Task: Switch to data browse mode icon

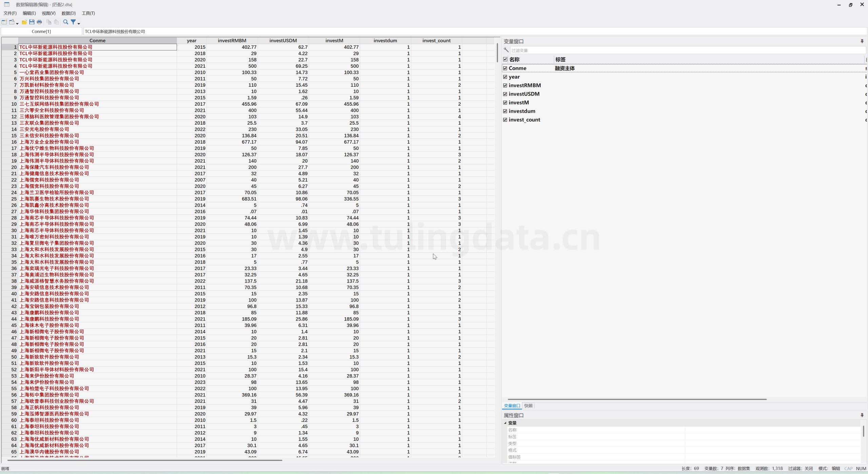Action: pos(12,22)
